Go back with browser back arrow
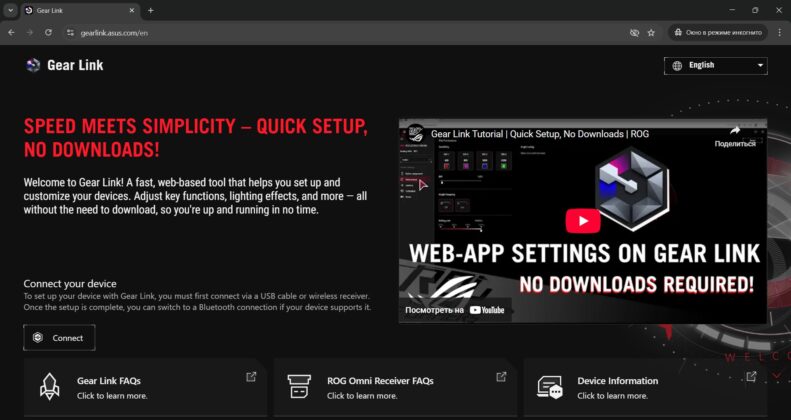791x420 pixels. (x=12, y=32)
